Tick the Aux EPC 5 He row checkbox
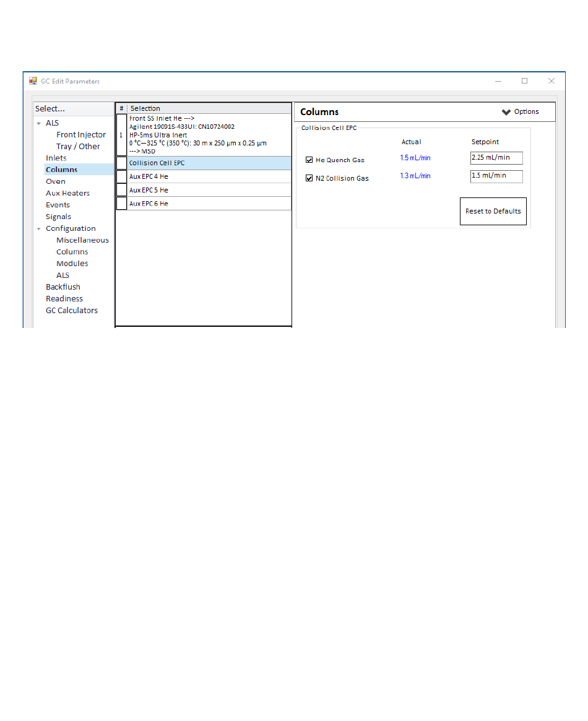The width and height of the screenshot is (588, 721). coord(121,190)
